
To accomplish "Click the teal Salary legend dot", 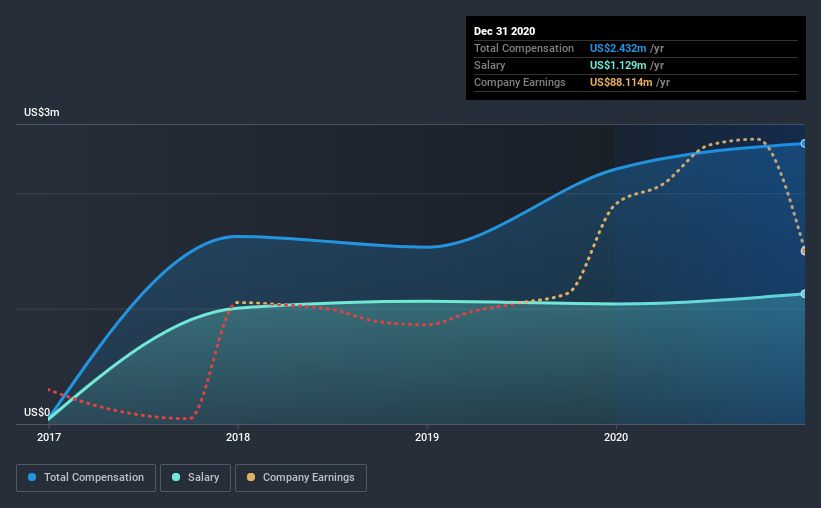I will point(176,477).
